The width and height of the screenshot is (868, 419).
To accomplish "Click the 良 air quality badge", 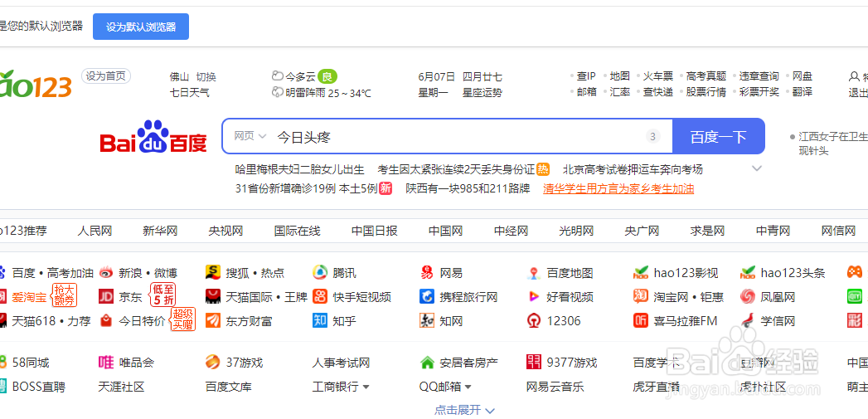I will [327, 76].
